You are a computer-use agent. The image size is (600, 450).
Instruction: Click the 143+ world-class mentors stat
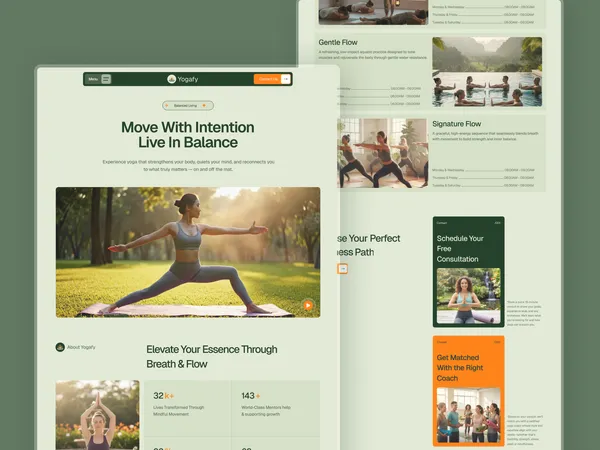tap(266, 404)
